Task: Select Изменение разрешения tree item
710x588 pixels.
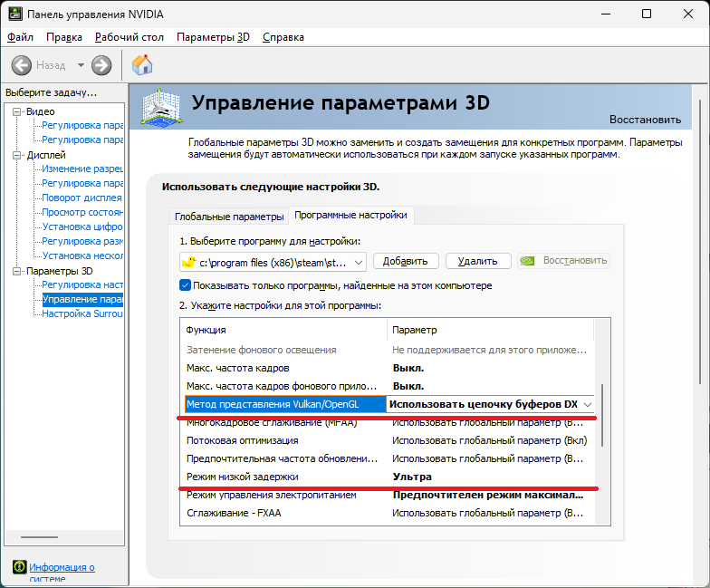Action: (x=82, y=169)
